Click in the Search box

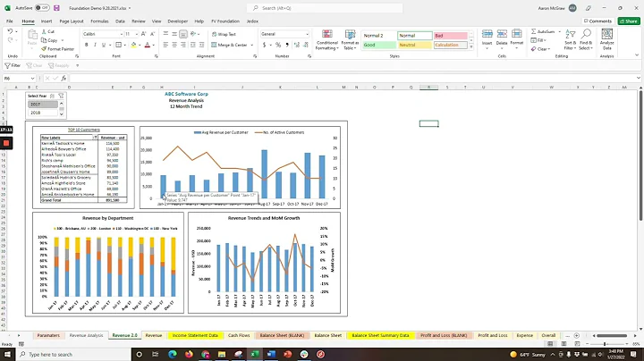click(325, 8)
